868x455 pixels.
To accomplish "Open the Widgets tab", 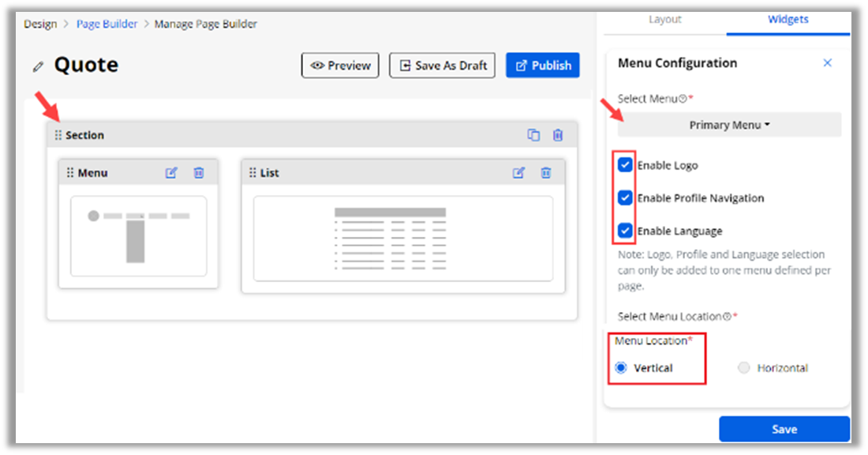I will tap(788, 20).
